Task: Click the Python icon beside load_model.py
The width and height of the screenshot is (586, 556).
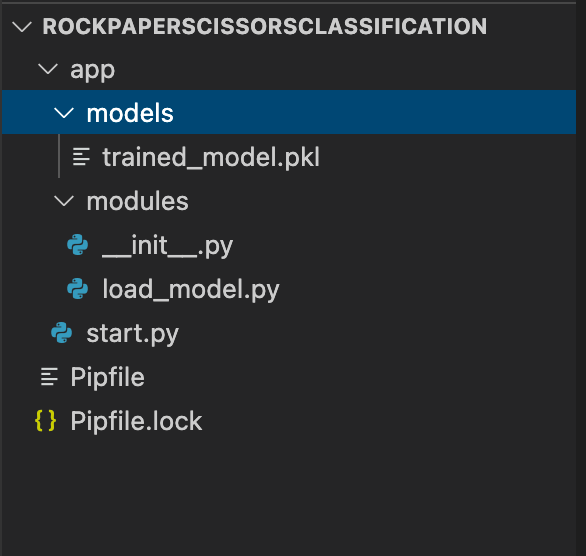Action: [x=77, y=288]
